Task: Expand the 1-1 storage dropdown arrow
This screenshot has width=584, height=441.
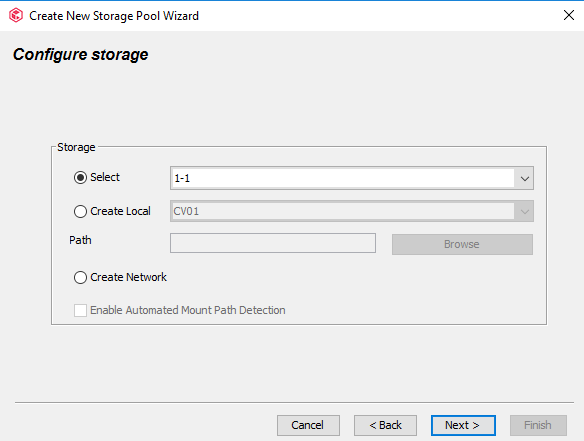Action: tap(524, 178)
